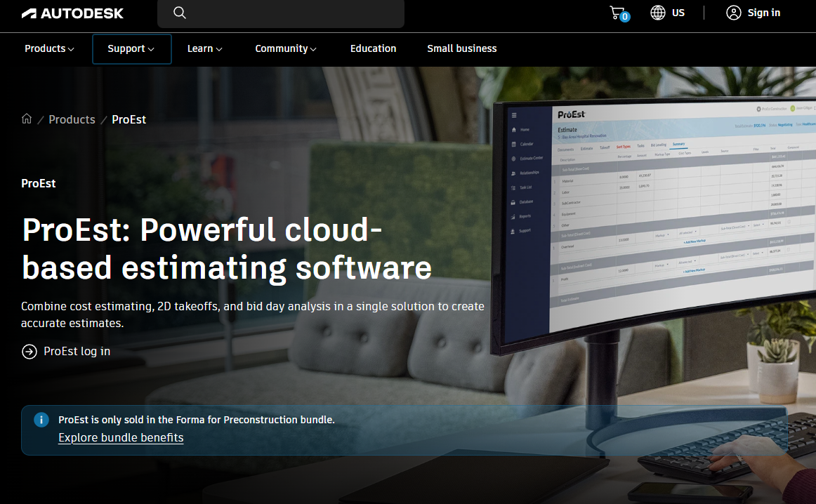Click the user account icon
Screen dimensions: 816x504
[734, 13]
